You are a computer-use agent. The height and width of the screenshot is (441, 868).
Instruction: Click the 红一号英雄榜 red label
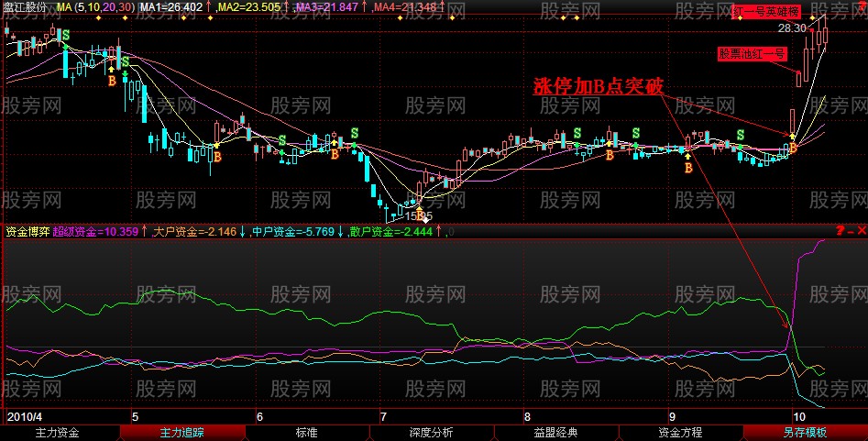pyautogui.click(x=765, y=12)
